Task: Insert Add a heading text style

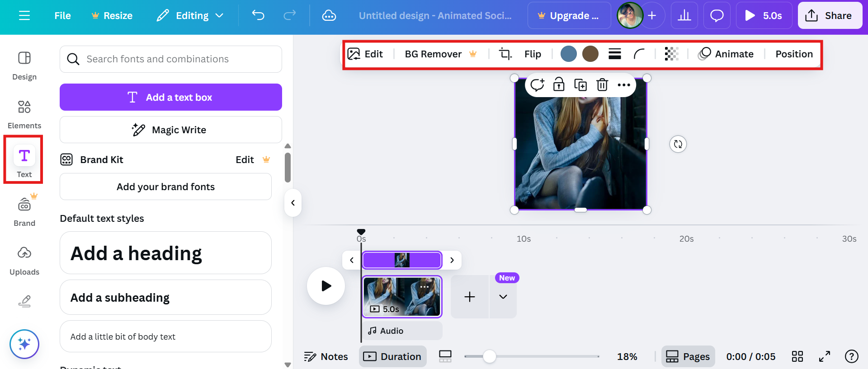Action: coord(165,253)
